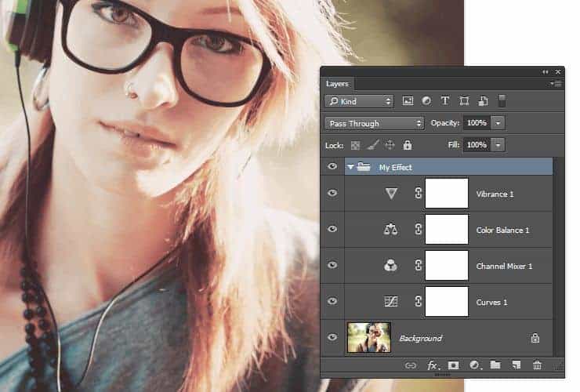Create new fill or adjustment layer

pyautogui.click(x=475, y=365)
